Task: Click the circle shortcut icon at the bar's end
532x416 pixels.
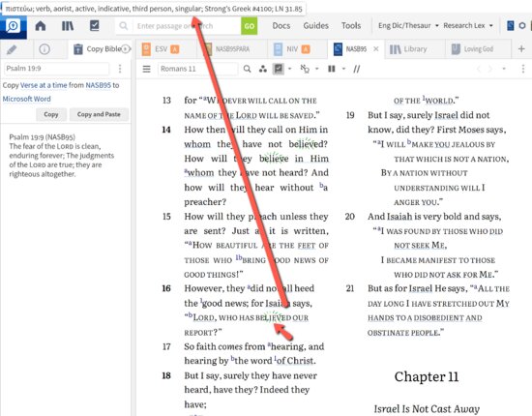Action: (x=522, y=26)
